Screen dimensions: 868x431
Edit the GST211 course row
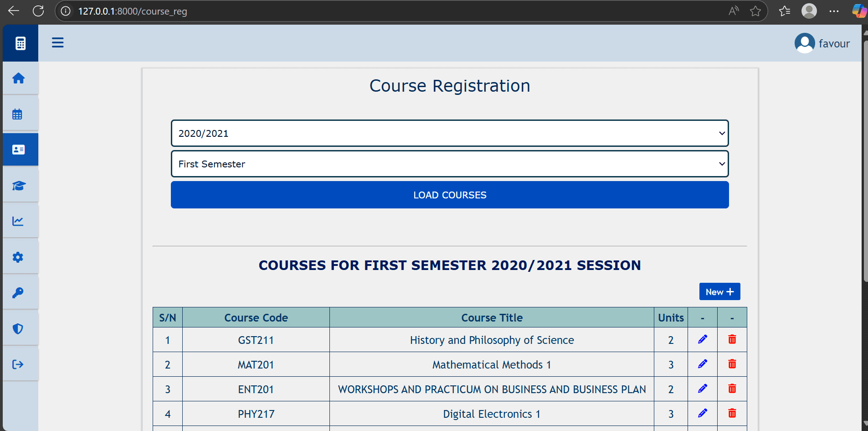pyautogui.click(x=702, y=339)
